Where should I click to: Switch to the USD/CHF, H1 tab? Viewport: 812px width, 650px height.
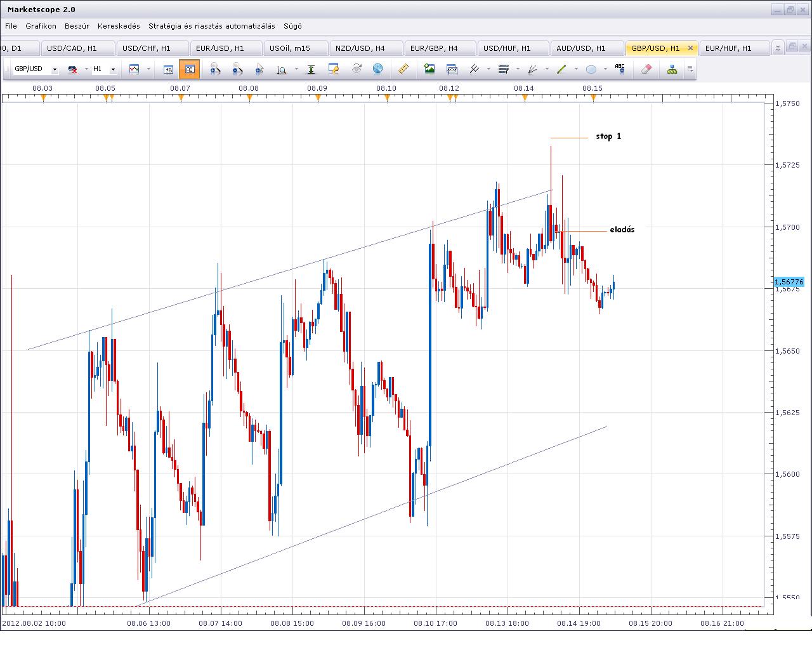(x=152, y=48)
